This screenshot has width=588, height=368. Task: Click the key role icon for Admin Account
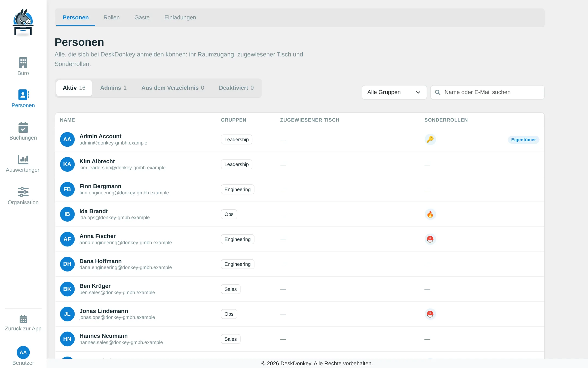tap(430, 139)
